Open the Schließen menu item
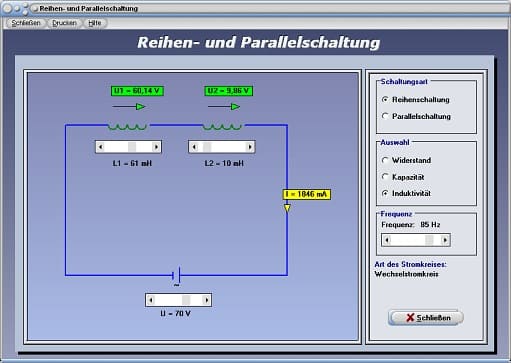 (26, 23)
